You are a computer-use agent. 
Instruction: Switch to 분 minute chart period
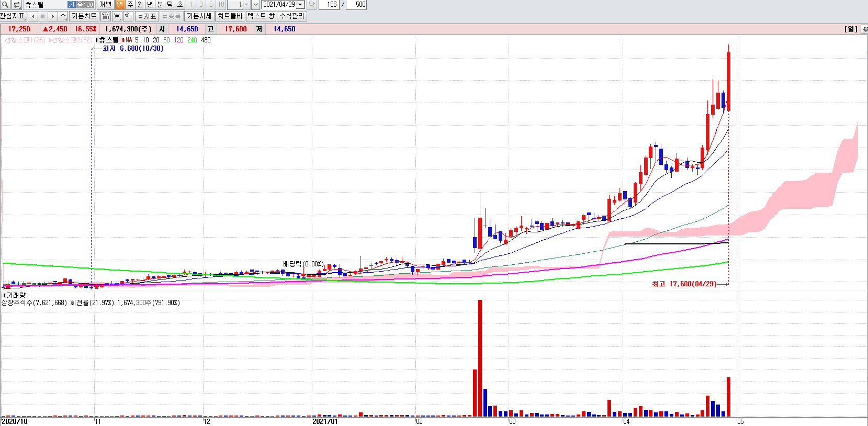coord(160,5)
